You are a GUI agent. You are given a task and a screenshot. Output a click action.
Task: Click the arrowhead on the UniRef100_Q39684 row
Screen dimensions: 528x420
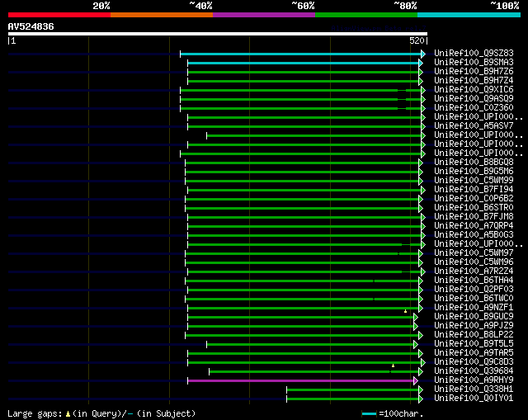coord(421,372)
